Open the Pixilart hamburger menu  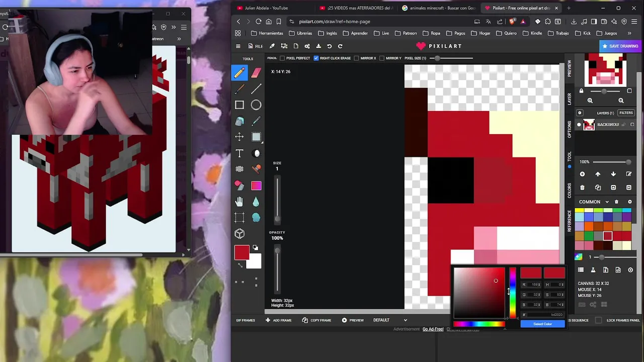tap(238, 46)
